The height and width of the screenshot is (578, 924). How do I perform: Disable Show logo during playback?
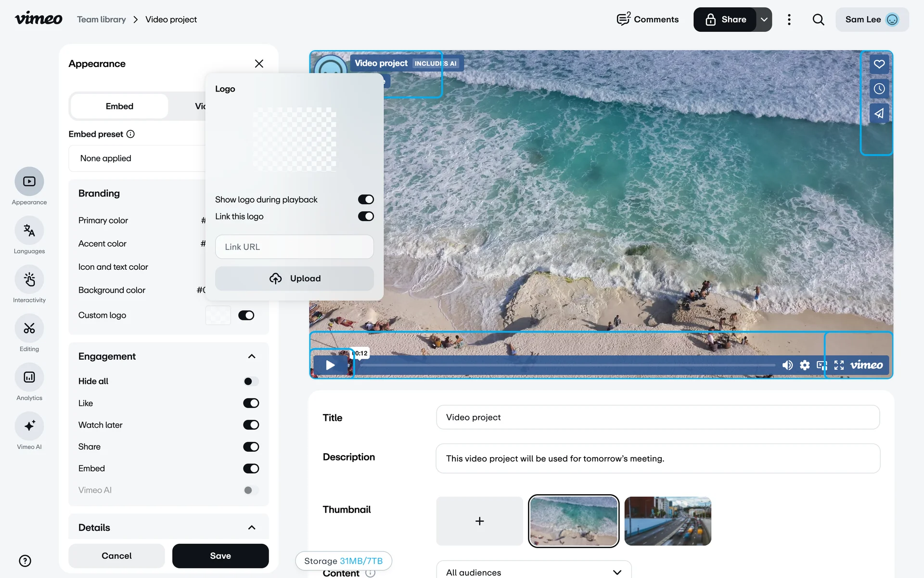click(x=366, y=199)
